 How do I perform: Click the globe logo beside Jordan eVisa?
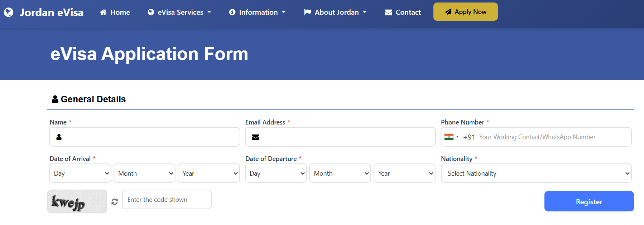(x=9, y=13)
